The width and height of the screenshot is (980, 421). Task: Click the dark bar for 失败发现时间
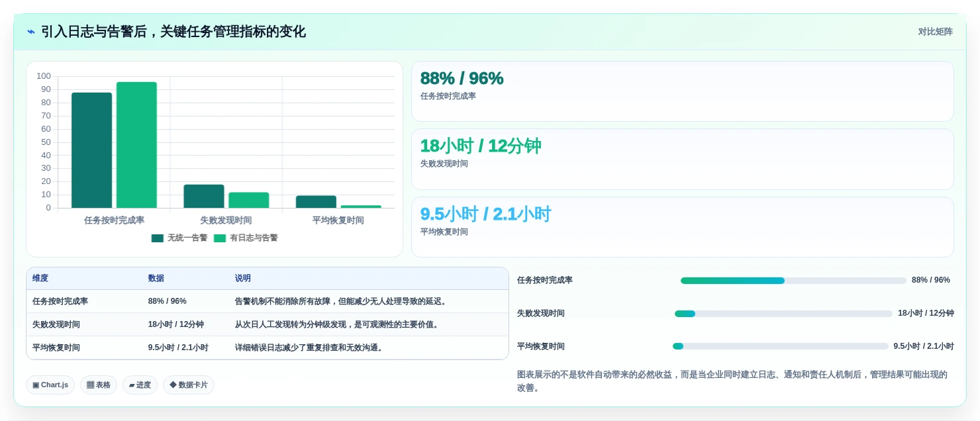tap(204, 196)
